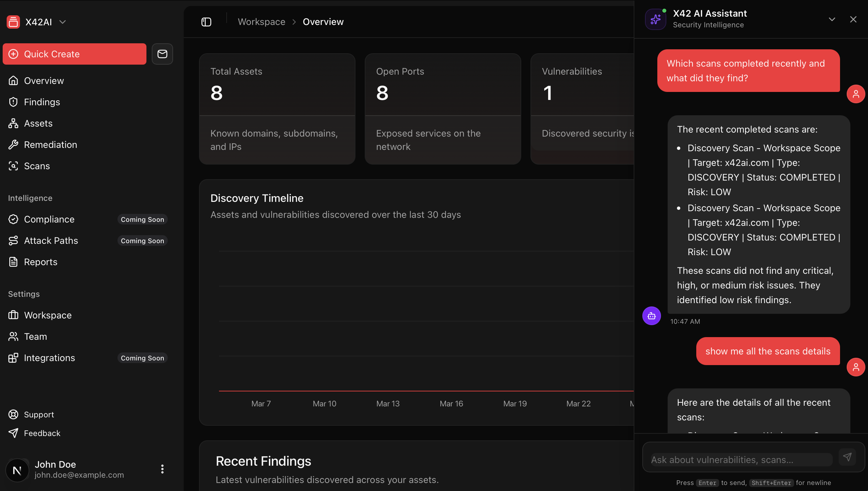Open Findings shield item in sidebar

42,102
